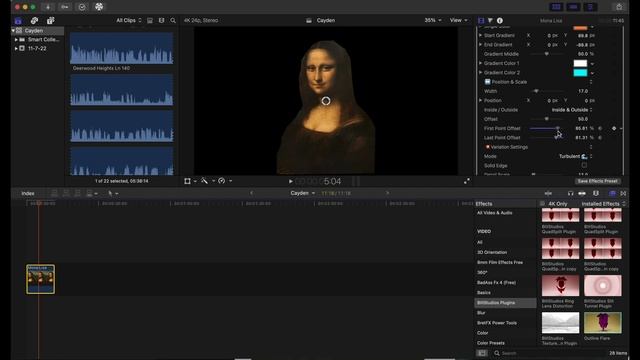The image size is (640, 360).
Task: Toggle the Timeline panel layout button
Action: tap(573, 7)
